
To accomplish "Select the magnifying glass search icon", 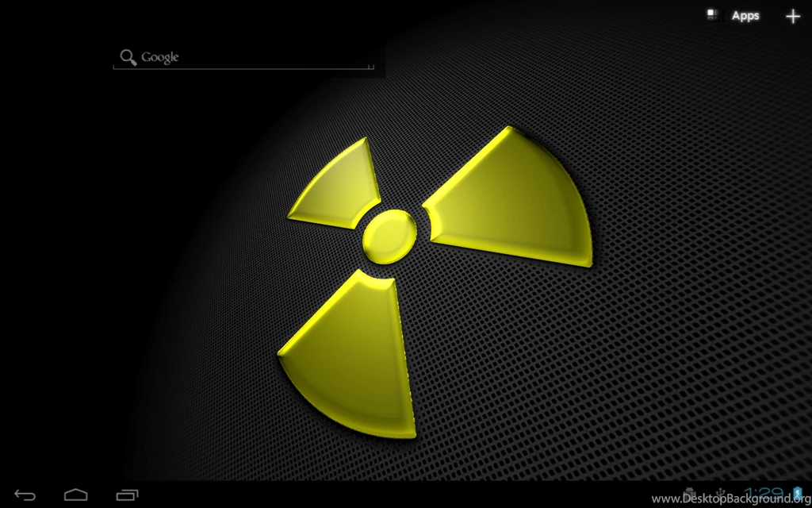I will [128, 56].
